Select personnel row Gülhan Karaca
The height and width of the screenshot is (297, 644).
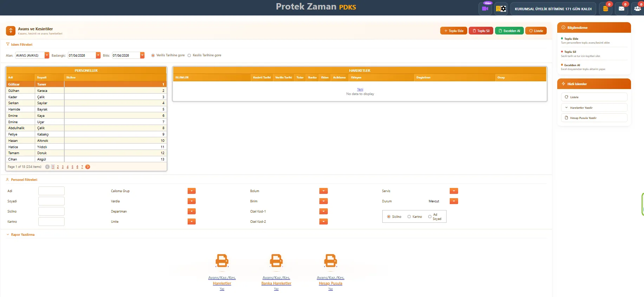coord(86,91)
